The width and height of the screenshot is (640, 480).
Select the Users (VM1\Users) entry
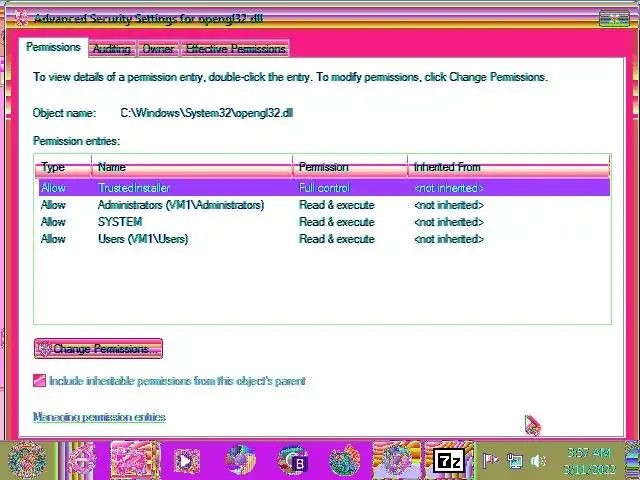(324, 239)
